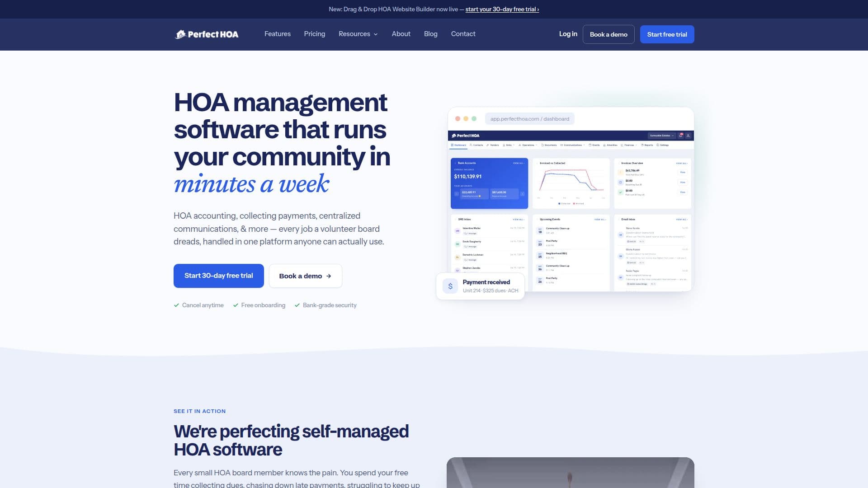This screenshot has height=488, width=868.
Task: Click the checkmark beside Free onboarding
Action: coord(236,305)
